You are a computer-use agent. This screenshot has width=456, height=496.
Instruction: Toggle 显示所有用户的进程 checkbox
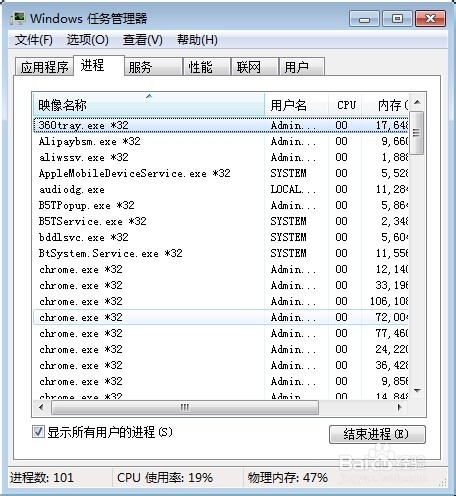[38, 432]
